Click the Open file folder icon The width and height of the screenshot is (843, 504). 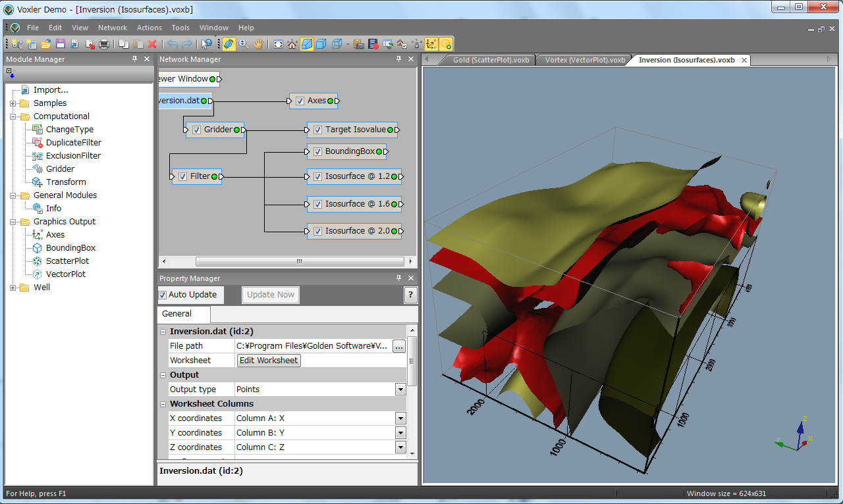tap(46, 44)
